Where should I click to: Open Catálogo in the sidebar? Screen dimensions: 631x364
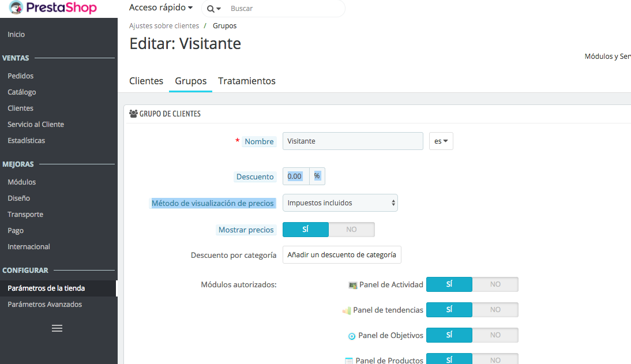click(22, 92)
